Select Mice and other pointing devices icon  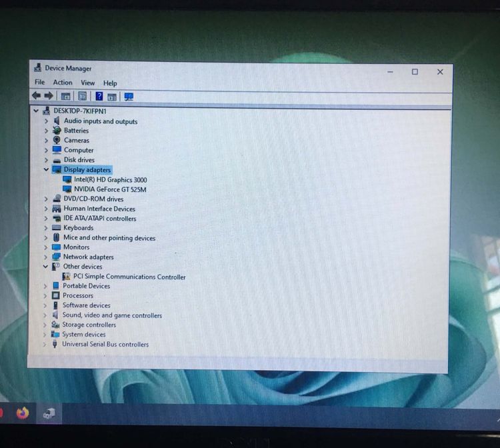click(x=56, y=237)
